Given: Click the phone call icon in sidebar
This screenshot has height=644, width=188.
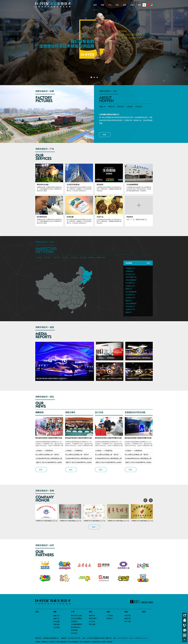Looking at the screenshot, I should 185,625.
